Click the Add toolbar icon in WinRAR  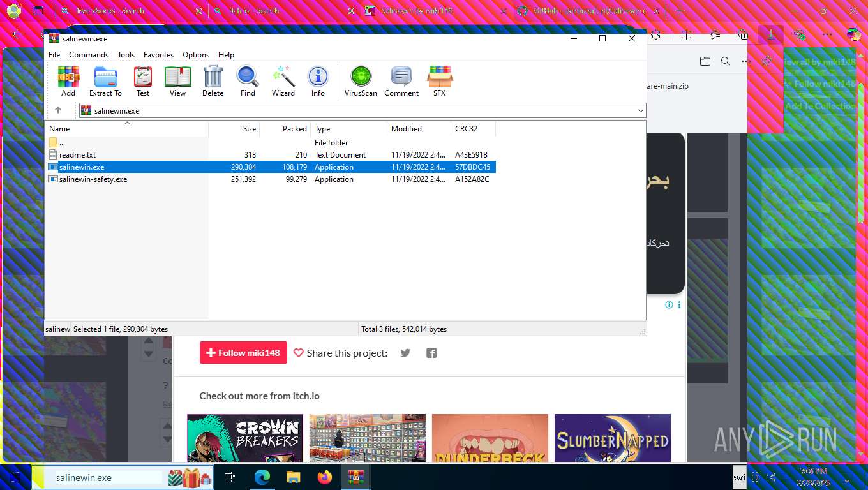click(68, 81)
